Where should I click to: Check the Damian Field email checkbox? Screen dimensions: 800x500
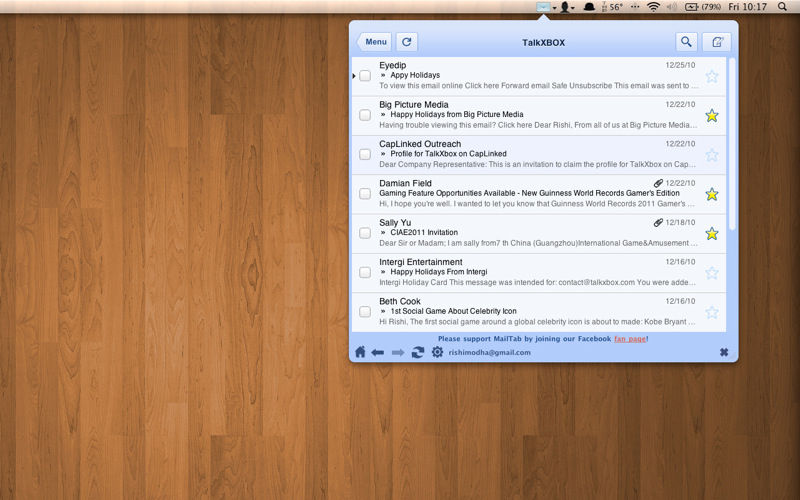365,193
